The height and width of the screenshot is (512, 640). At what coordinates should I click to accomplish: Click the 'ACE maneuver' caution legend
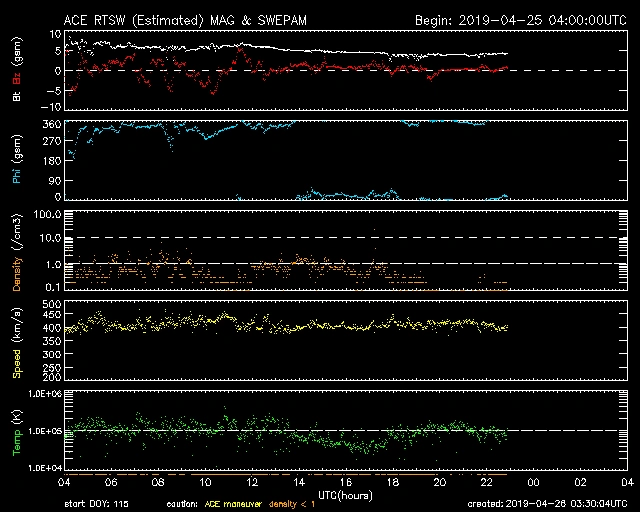(x=233, y=504)
